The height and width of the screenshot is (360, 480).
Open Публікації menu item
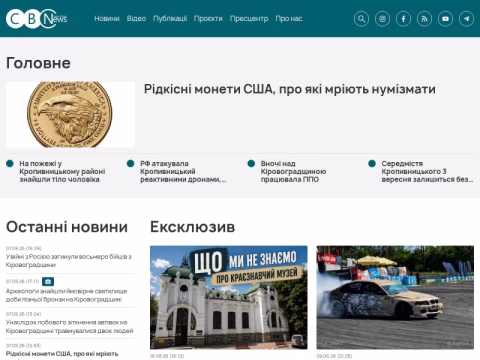[170, 19]
